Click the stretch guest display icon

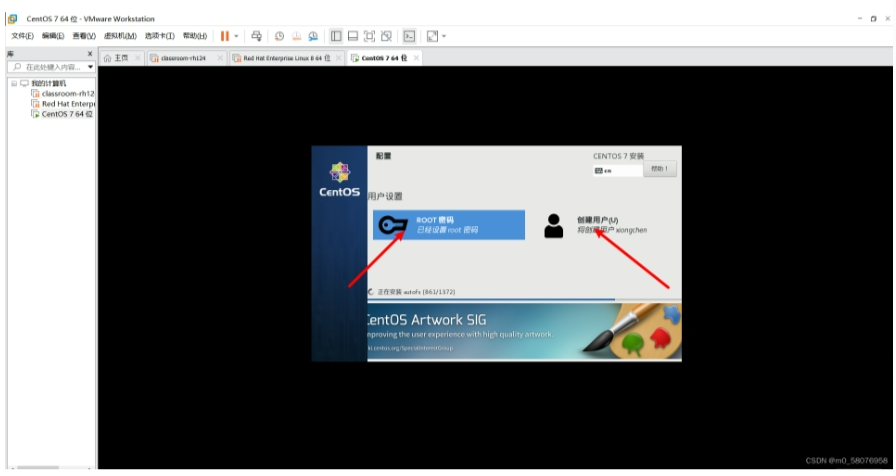(432, 36)
